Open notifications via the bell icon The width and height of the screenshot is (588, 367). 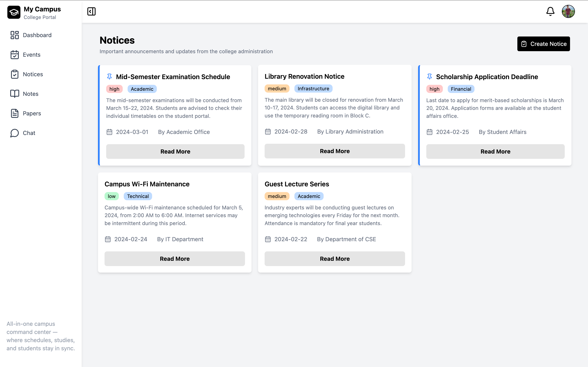coord(550,11)
